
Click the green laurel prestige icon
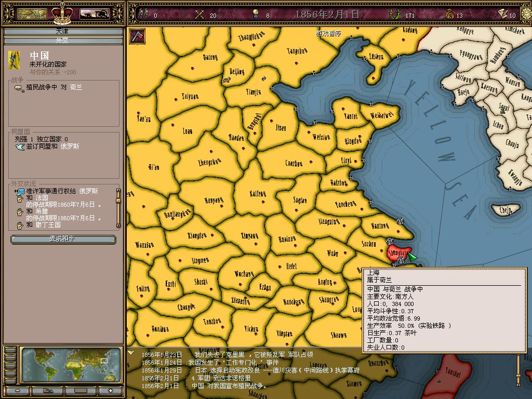coord(394,14)
